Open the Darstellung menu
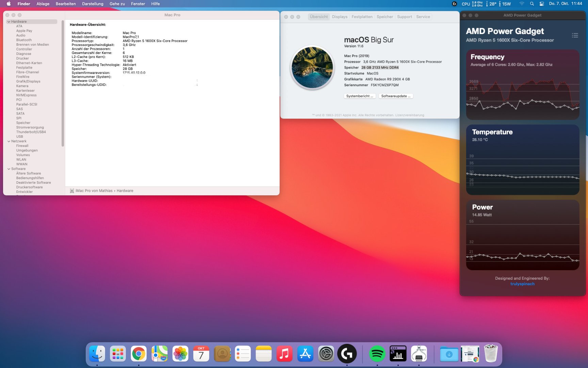The image size is (588, 368). (x=93, y=4)
